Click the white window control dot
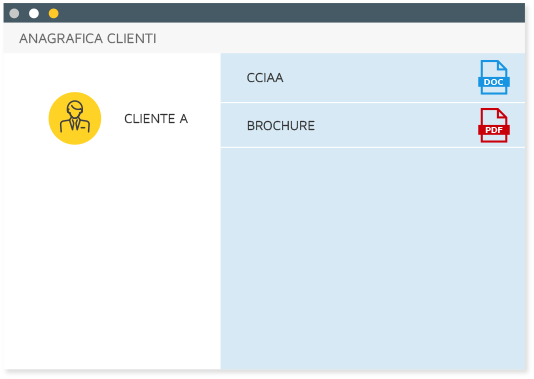This screenshot has width=534, height=379. (x=34, y=13)
